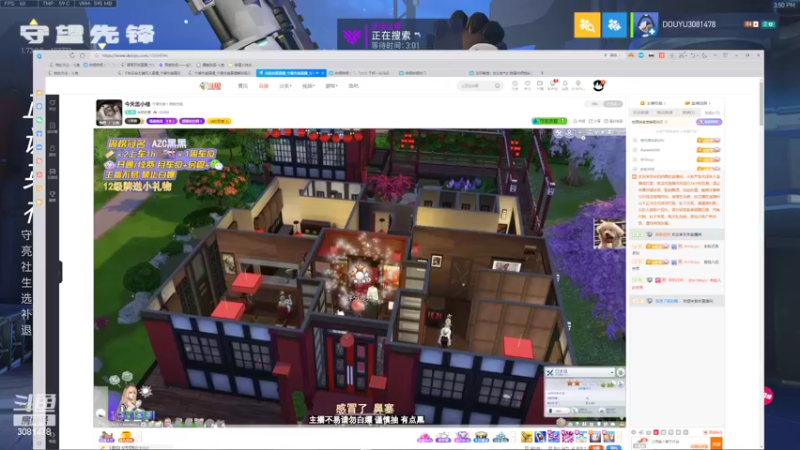Open a new browser tab with plus button

(x=542, y=73)
